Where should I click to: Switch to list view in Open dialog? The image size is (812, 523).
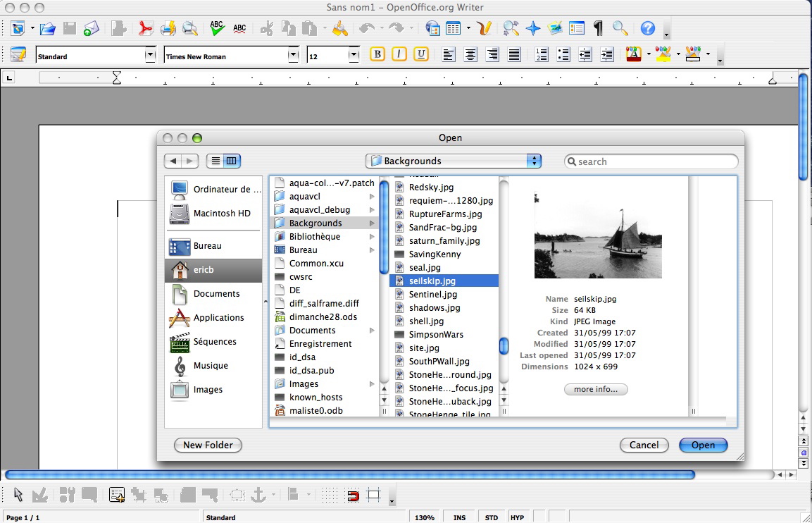click(x=216, y=161)
